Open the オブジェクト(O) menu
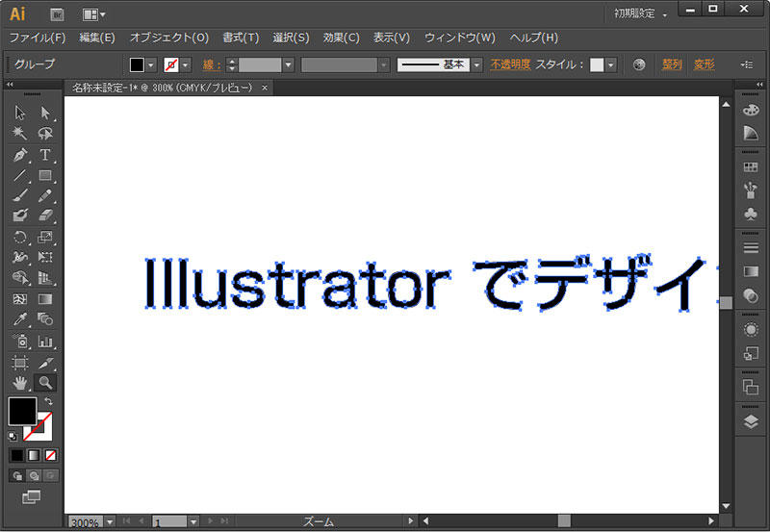The width and height of the screenshot is (770, 532). click(x=169, y=38)
